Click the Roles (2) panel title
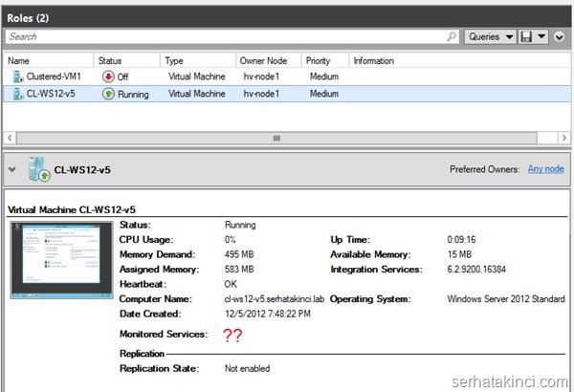Image resolution: width=574 pixels, height=392 pixels. click(28, 18)
